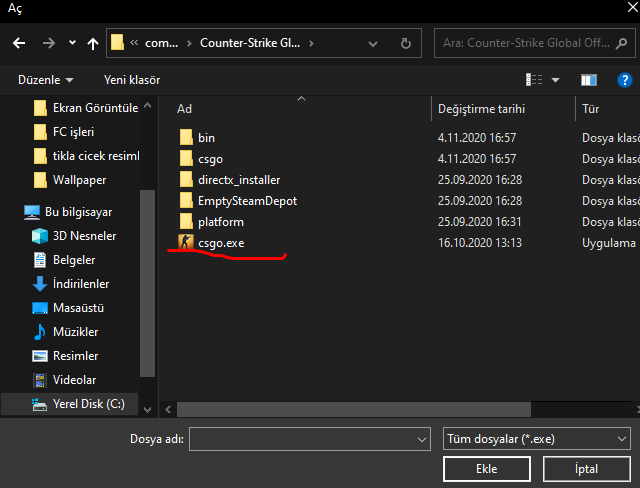Open address bar history dropdown
This screenshot has height=488, width=640.
[x=373, y=44]
